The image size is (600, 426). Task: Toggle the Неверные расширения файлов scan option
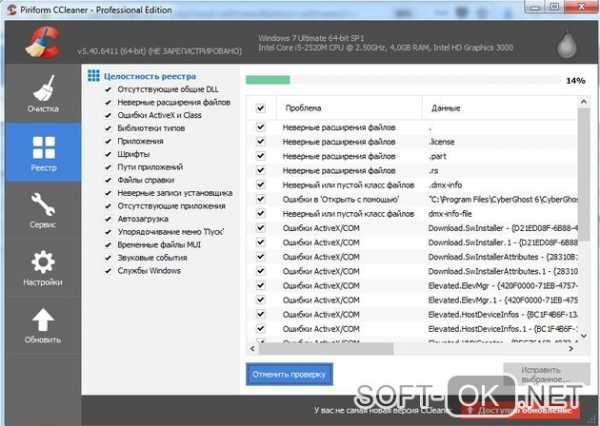coord(108,103)
